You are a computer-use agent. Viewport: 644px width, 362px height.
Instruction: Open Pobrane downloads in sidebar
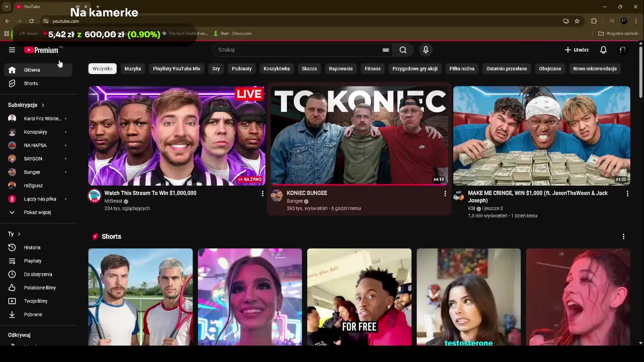coord(38,314)
